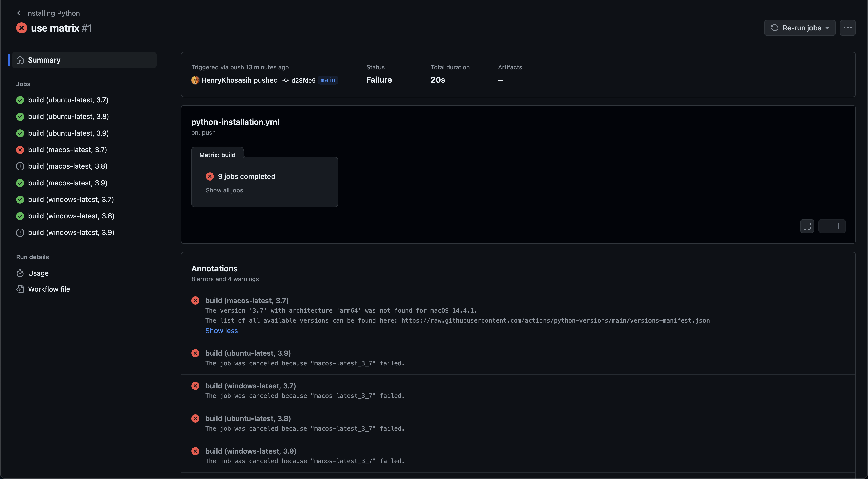The height and width of the screenshot is (479, 868).
Task: Click the fullscreen workflow graph icon
Action: click(x=807, y=226)
